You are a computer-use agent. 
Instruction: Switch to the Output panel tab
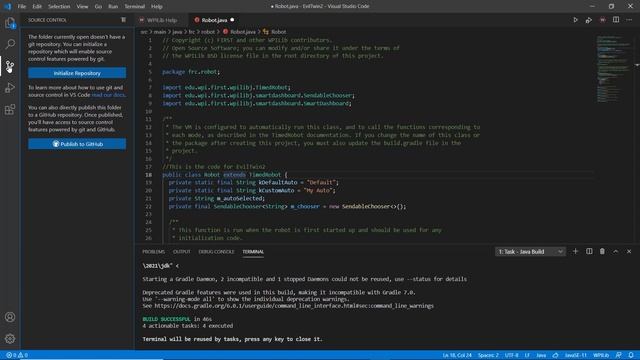point(182,252)
